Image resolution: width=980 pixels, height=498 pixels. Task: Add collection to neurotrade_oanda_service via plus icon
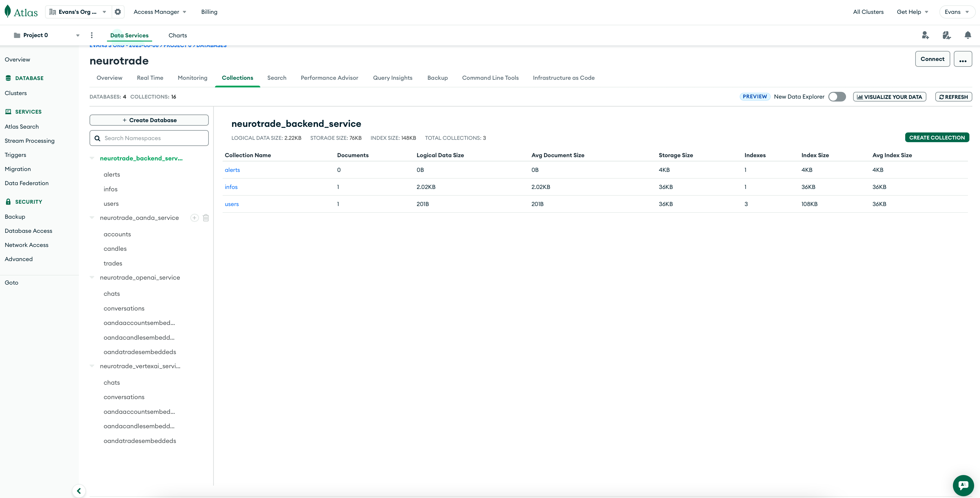[194, 218]
